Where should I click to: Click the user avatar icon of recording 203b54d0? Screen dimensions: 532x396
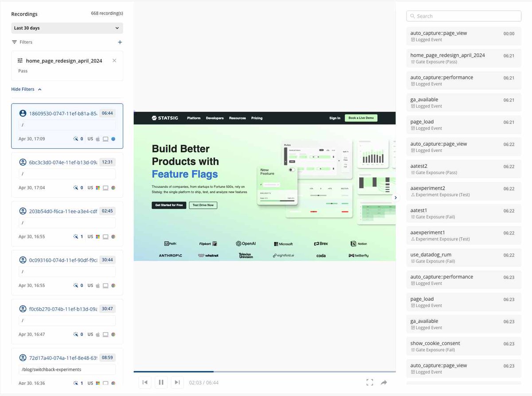(x=23, y=211)
